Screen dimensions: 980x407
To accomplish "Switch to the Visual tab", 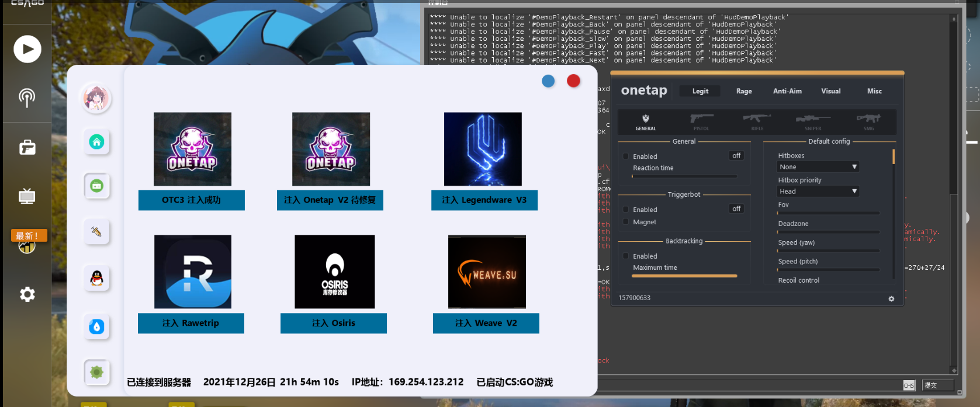I will pyautogui.click(x=830, y=91).
